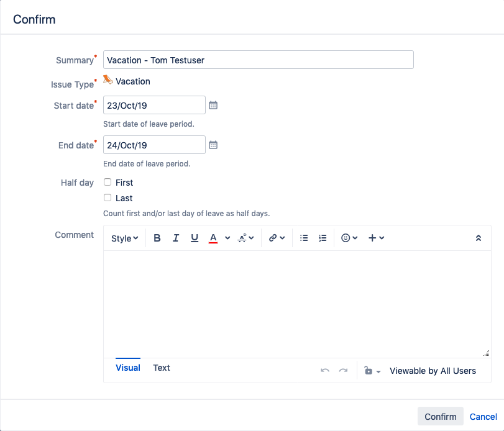This screenshot has height=431, width=504.
Task: Switch to the Text editor tab
Action: (162, 368)
